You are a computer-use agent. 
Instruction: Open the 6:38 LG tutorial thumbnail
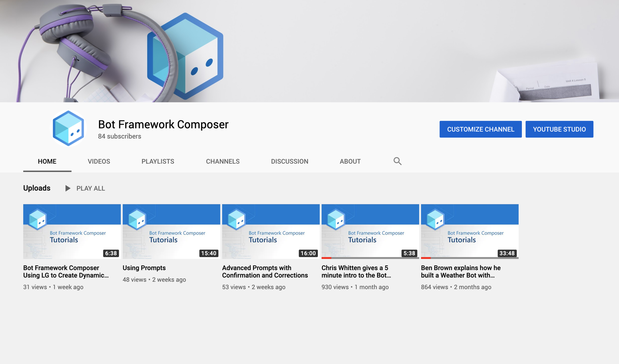(x=72, y=231)
